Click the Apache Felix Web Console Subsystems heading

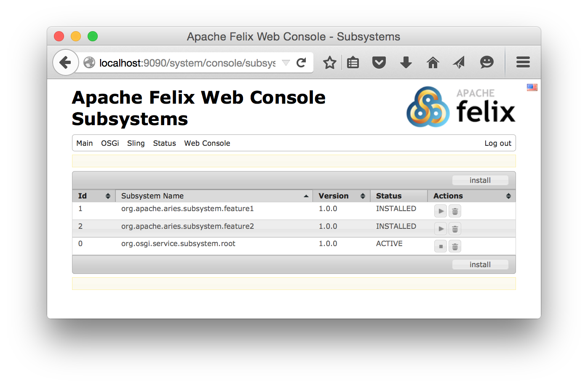[x=199, y=108]
